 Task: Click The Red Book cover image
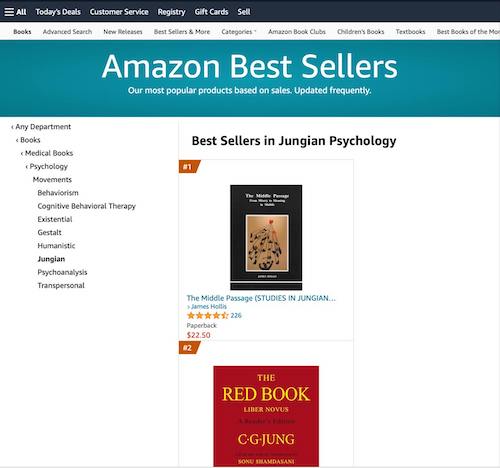click(266, 416)
